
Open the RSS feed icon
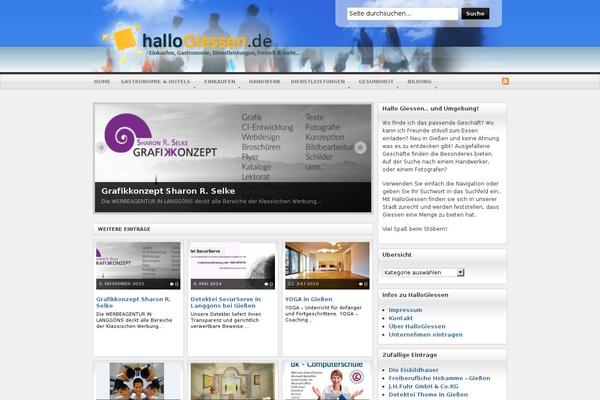click(x=505, y=81)
